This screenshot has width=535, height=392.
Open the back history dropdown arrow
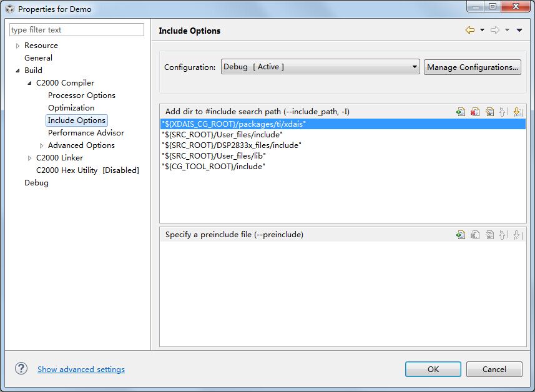pyautogui.click(x=481, y=30)
